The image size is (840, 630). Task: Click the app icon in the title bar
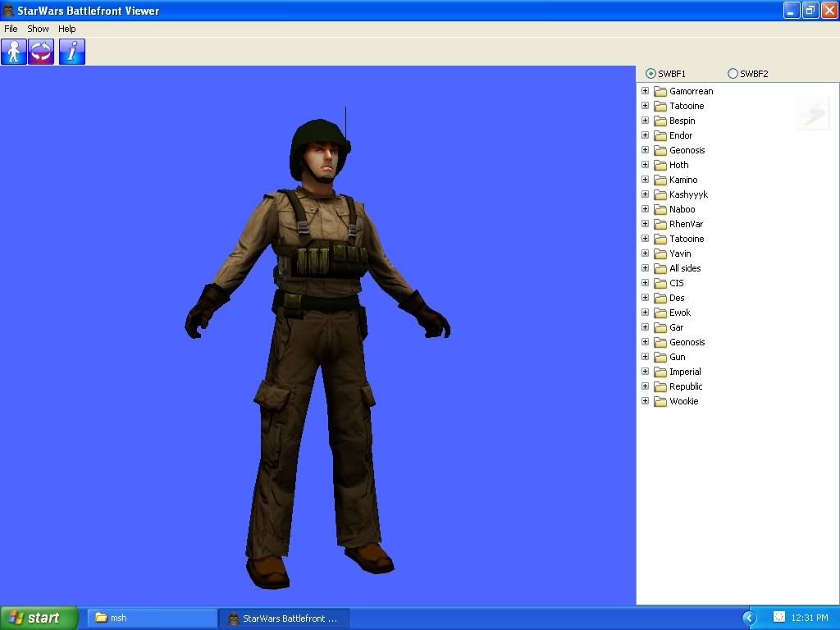[8, 10]
